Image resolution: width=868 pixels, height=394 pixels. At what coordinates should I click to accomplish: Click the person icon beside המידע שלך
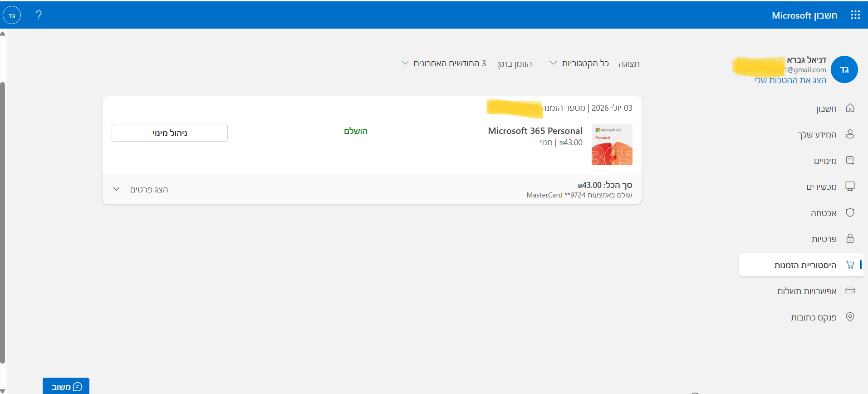tap(850, 134)
